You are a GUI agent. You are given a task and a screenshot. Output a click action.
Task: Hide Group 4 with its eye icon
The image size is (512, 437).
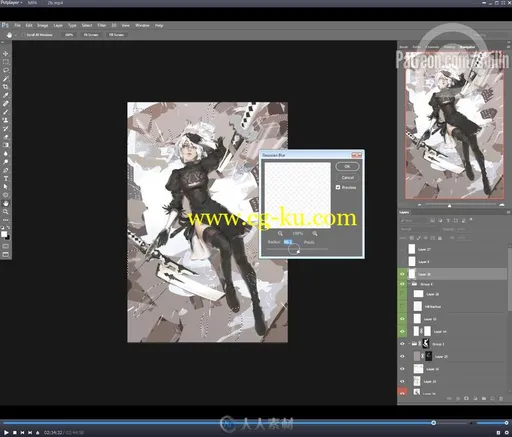pyautogui.click(x=402, y=284)
